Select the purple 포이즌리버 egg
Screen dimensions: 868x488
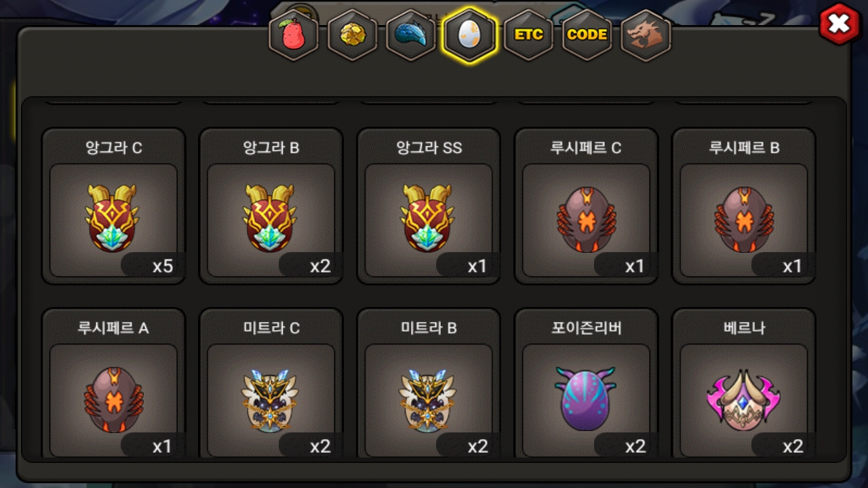coord(586,384)
